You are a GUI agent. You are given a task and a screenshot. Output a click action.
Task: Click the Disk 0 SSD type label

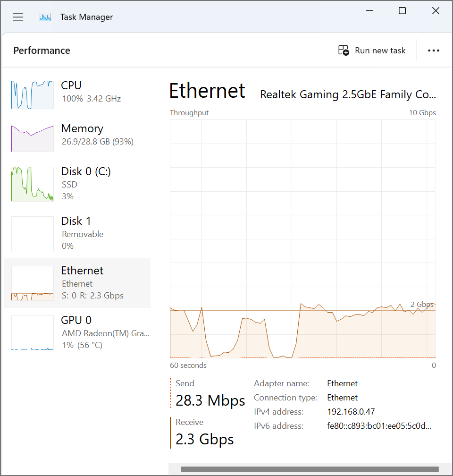pyautogui.click(x=69, y=185)
